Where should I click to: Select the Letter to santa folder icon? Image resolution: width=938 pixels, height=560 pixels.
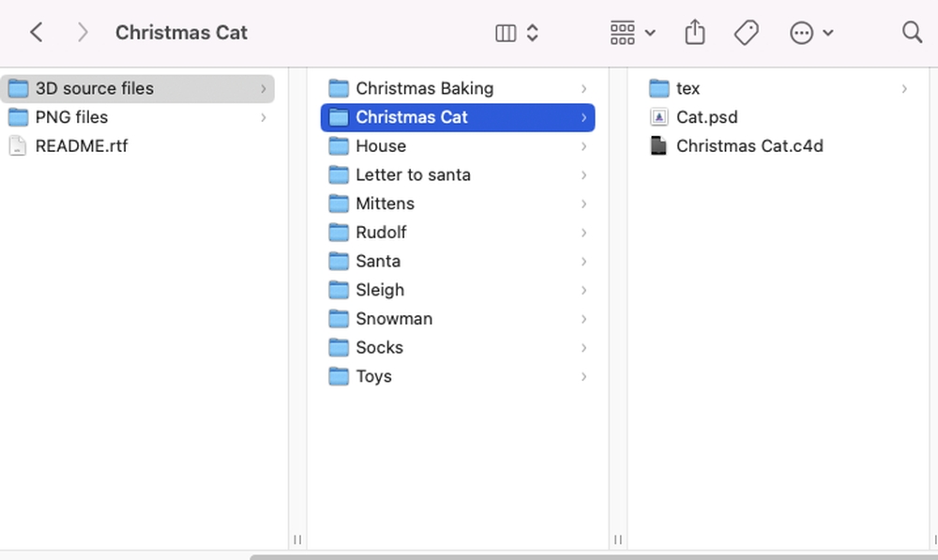click(339, 174)
